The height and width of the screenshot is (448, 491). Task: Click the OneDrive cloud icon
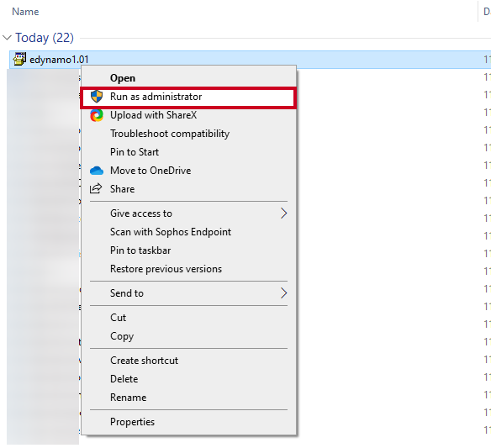click(97, 171)
